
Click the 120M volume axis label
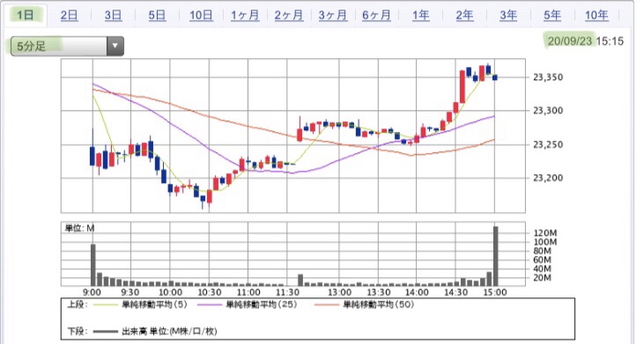(545, 233)
